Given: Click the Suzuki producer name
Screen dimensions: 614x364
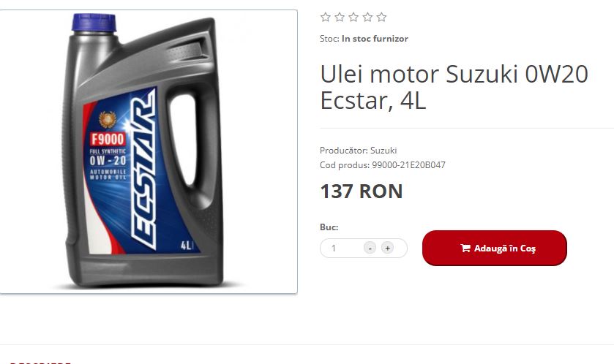Looking at the screenshot, I should pos(383,150).
